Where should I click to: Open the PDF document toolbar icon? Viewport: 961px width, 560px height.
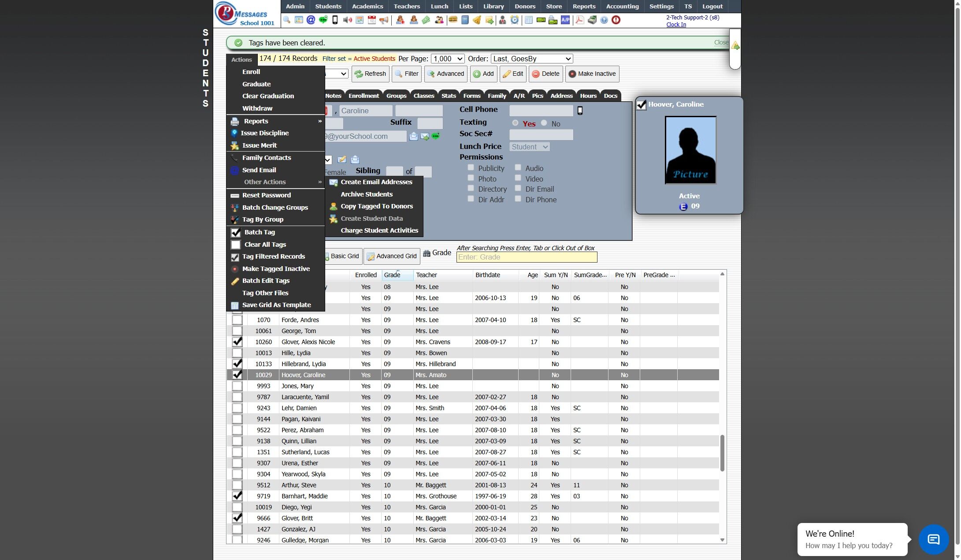point(579,20)
